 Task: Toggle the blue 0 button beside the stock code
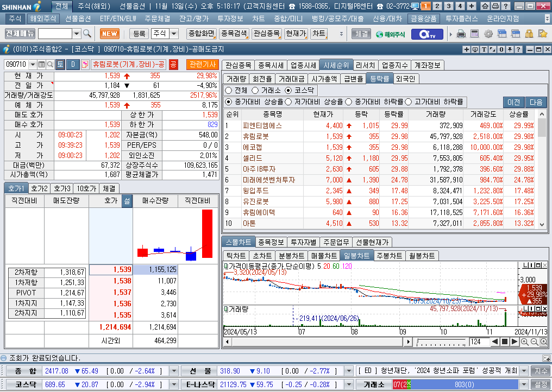point(73,65)
